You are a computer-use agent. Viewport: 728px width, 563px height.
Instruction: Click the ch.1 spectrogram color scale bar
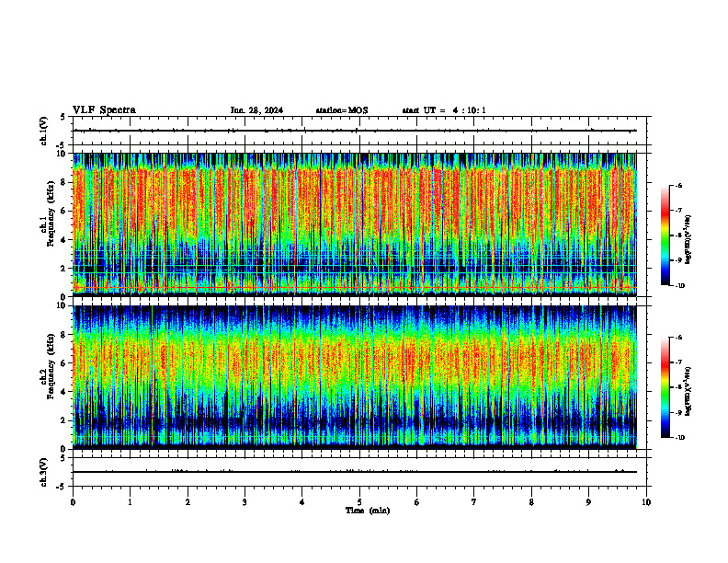coord(665,236)
